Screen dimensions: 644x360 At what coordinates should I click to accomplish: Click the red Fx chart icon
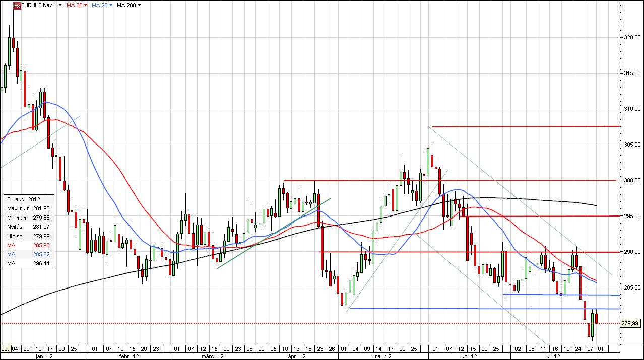pyautogui.click(x=17, y=5)
